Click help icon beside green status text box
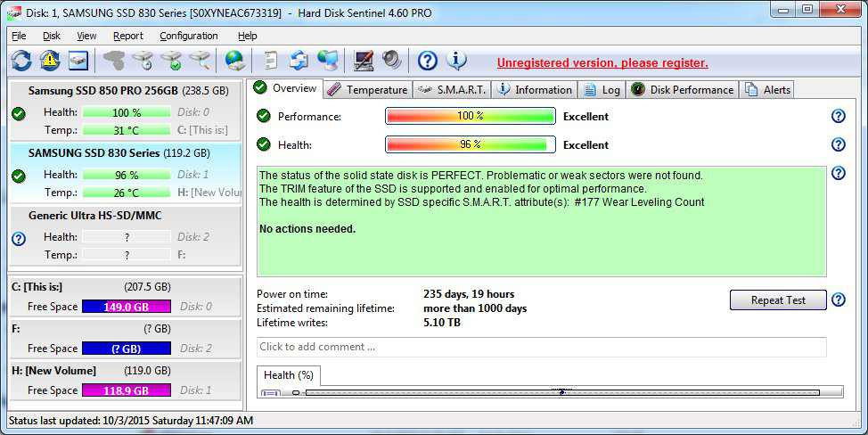This screenshot has height=435, width=868. tap(839, 173)
